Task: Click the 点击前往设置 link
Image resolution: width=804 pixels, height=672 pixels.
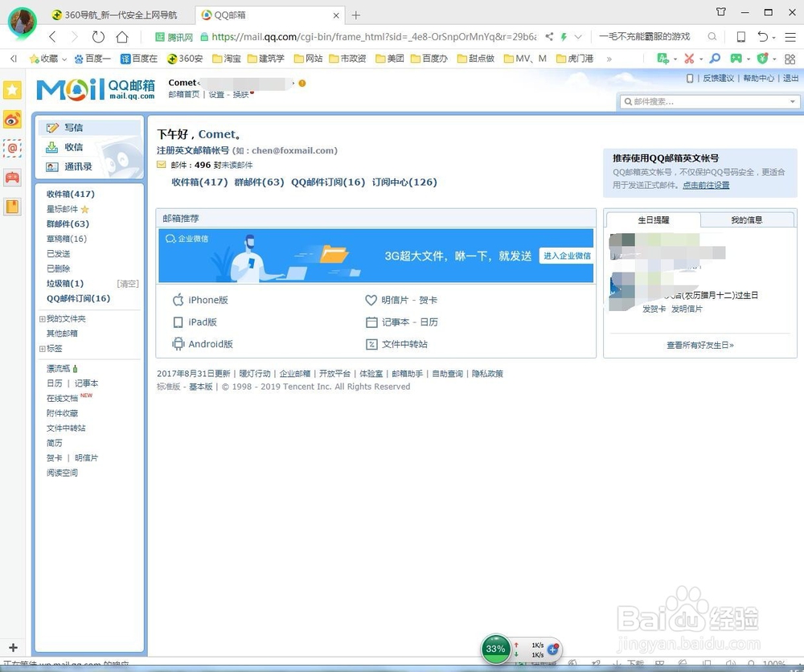Action: (x=706, y=186)
